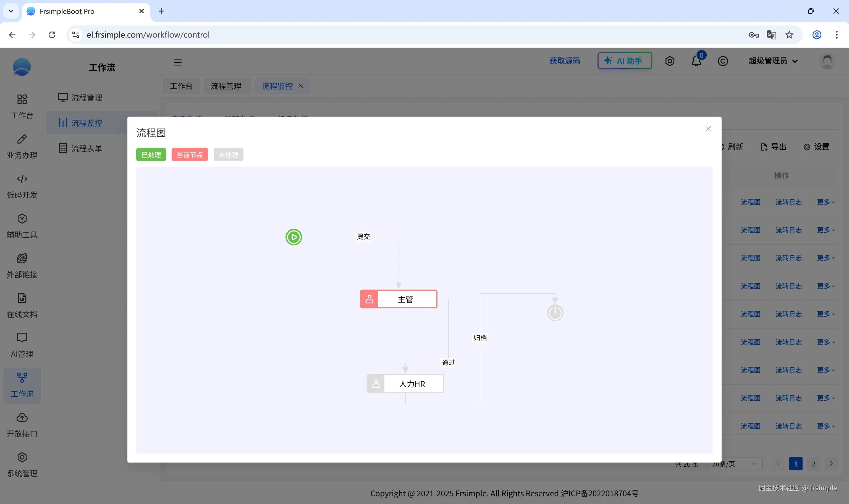Open 低码开发 in left sidebar
Image resolution: width=849 pixels, height=504 pixels.
pyautogui.click(x=22, y=186)
